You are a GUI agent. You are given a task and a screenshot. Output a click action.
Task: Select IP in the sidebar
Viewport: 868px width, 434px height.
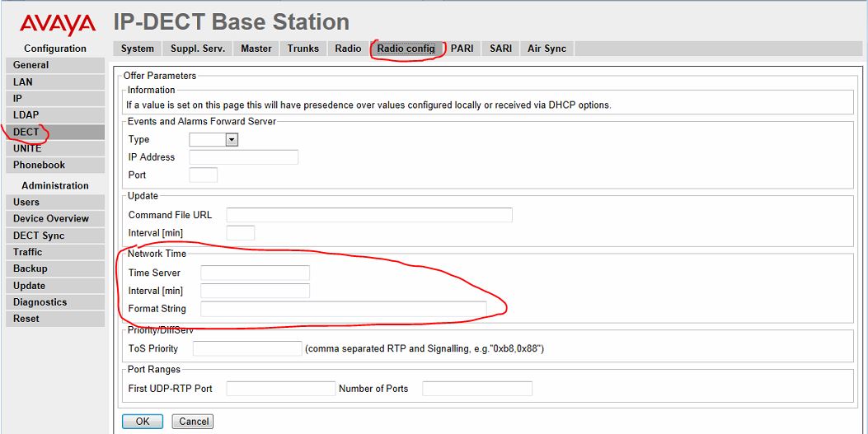pos(54,98)
